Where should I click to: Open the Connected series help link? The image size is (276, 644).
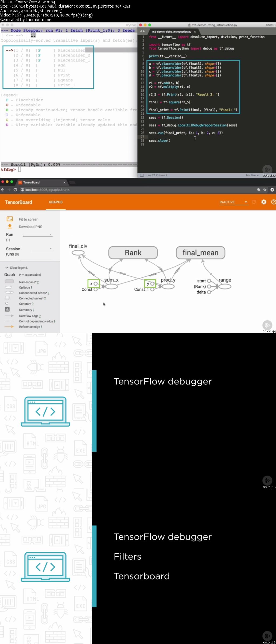point(45,298)
